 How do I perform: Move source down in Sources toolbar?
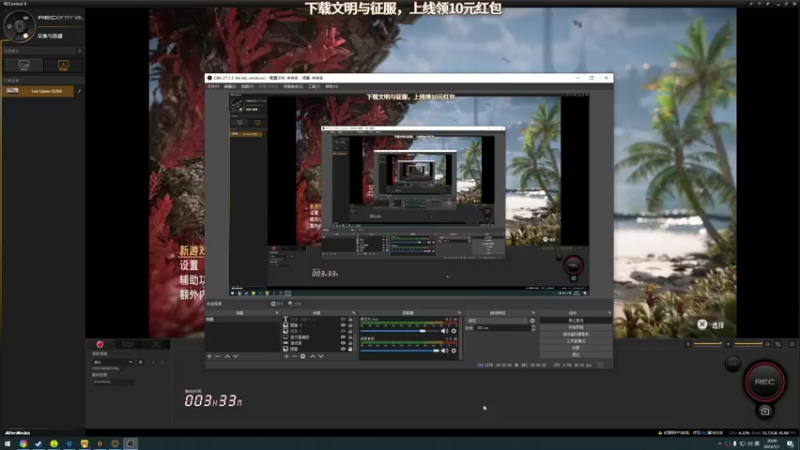click(x=321, y=356)
